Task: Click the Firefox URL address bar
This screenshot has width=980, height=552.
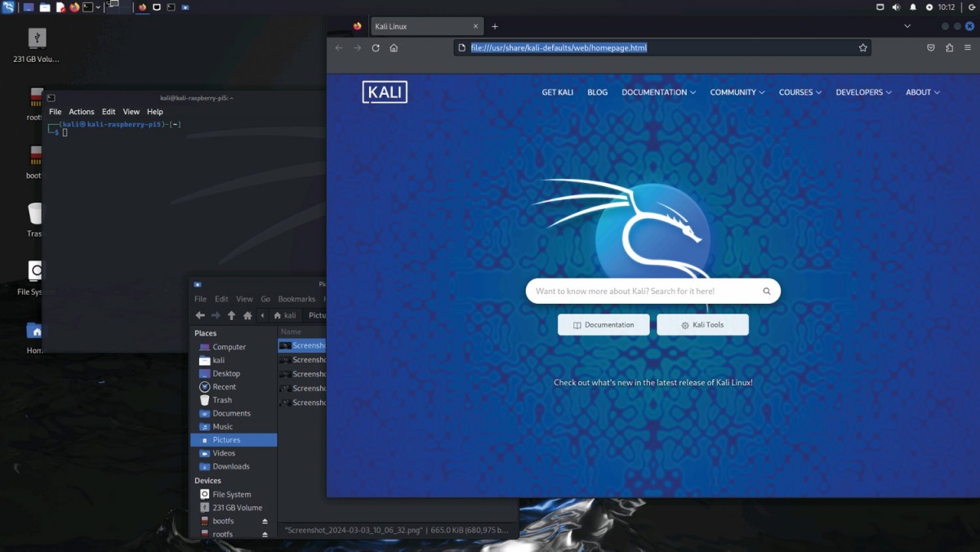Action: 661,48
